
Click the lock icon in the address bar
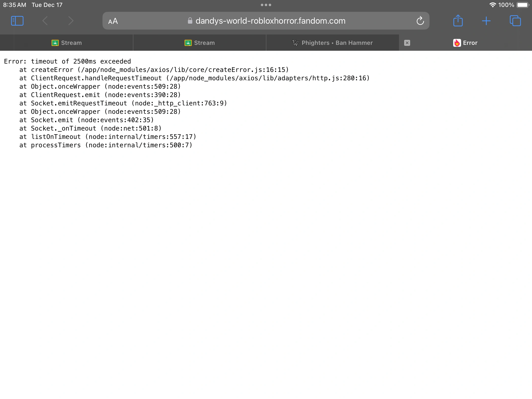pos(190,21)
